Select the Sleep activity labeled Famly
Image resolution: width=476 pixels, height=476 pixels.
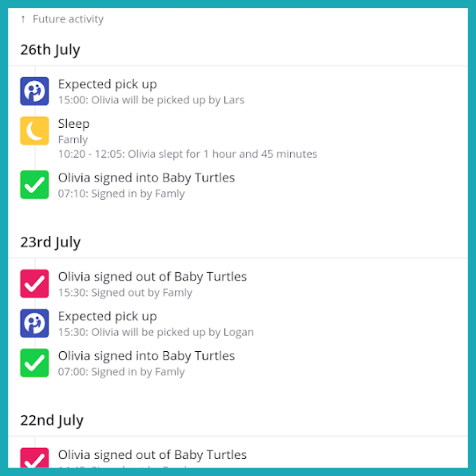pos(73,139)
